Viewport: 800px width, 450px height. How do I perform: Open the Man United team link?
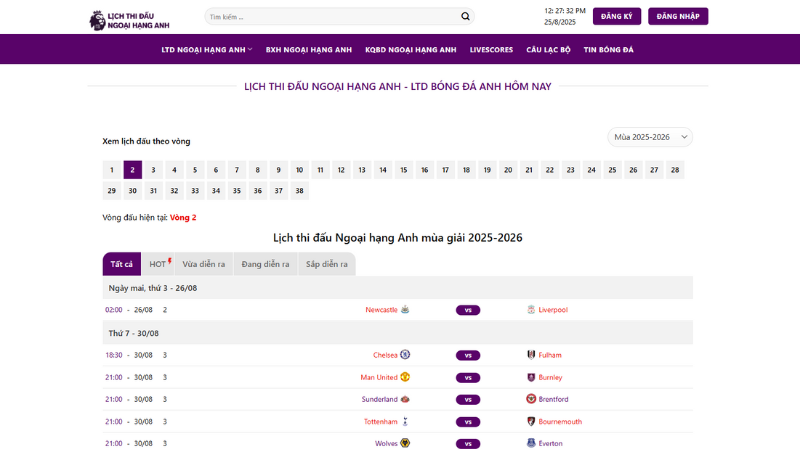pos(379,378)
